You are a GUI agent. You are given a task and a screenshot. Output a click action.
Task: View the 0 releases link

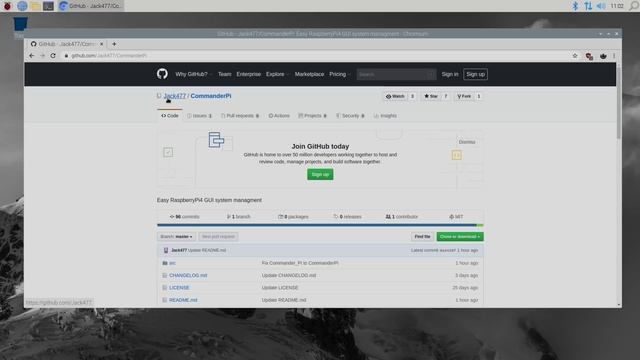347,217
